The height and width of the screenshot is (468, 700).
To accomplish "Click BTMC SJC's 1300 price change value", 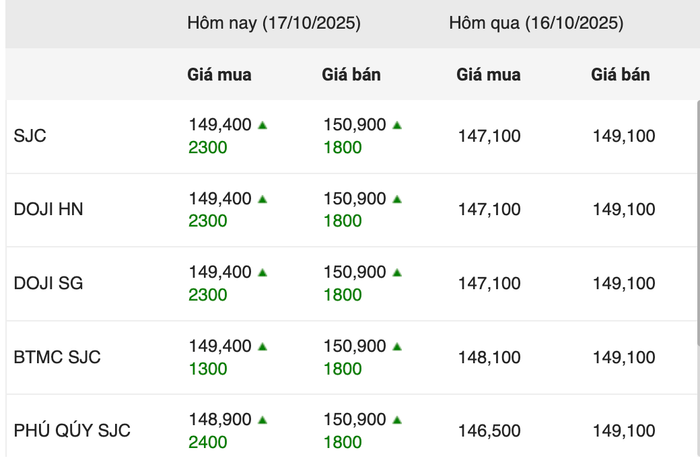I will (x=208, y=368).
